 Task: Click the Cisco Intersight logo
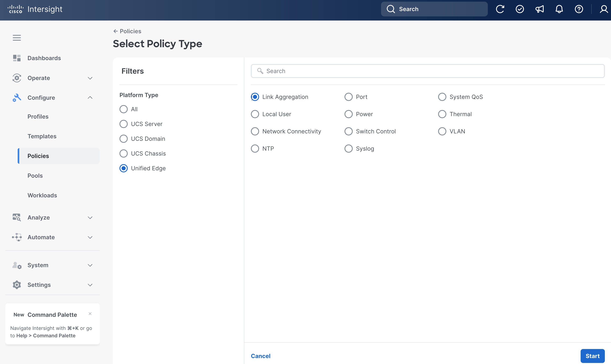click(x=35, y=9)
